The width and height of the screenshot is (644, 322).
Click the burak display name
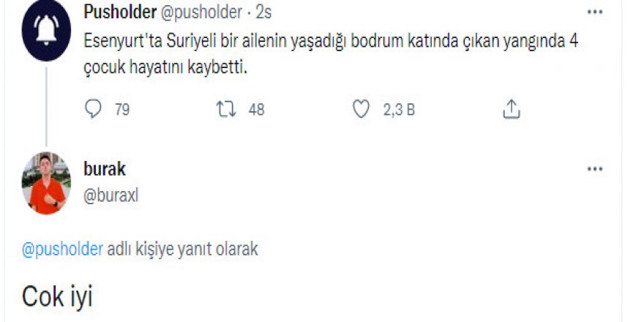[105, 170]
